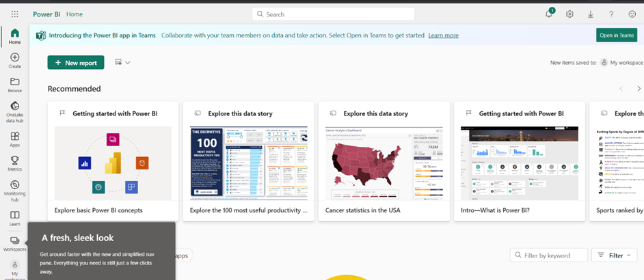Click 'A fresh, sleek look' tooltip heading
644x280 pixels.
[78, 238]
